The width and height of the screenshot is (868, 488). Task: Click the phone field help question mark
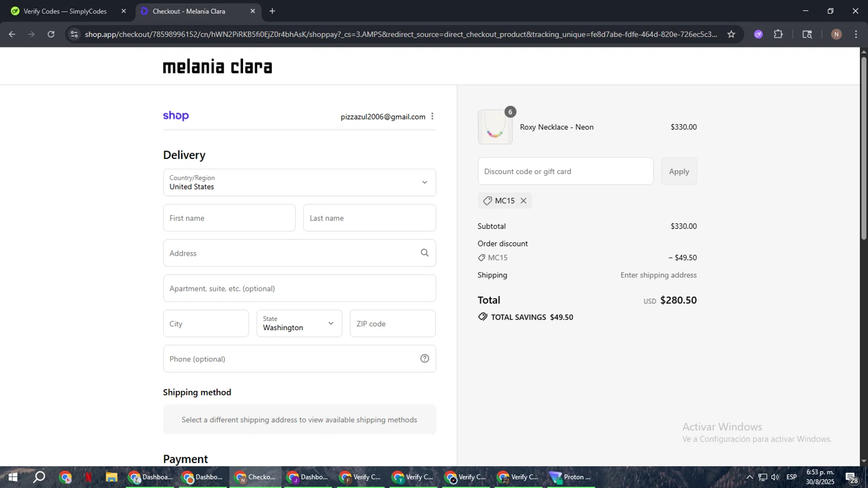tap(425, 358)
